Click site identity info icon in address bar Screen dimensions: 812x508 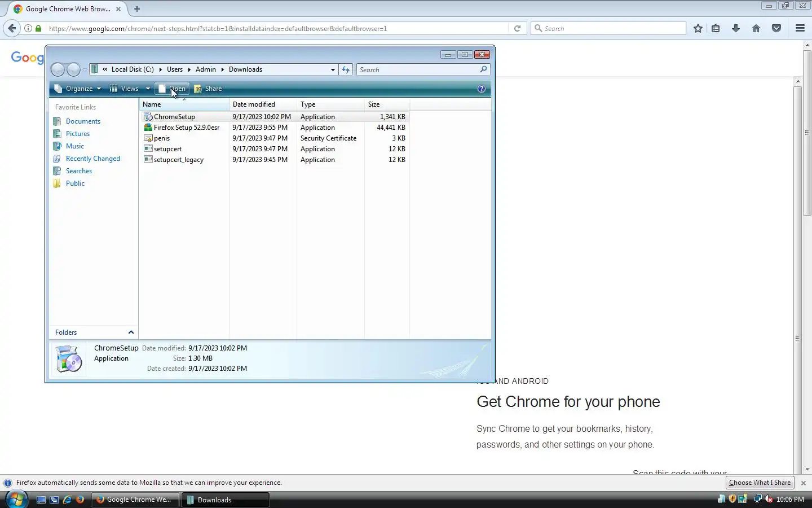tap(28, 28)
